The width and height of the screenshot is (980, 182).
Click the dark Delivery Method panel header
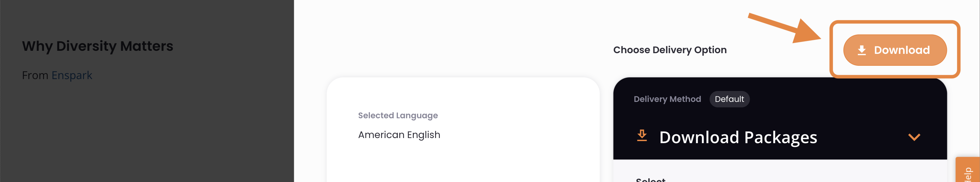pos(780,119)
